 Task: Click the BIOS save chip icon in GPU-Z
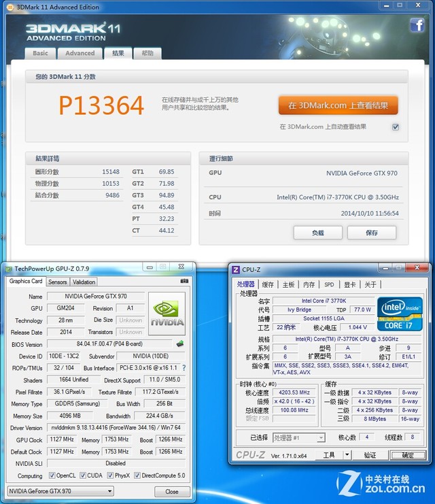(x=180, y=344)
